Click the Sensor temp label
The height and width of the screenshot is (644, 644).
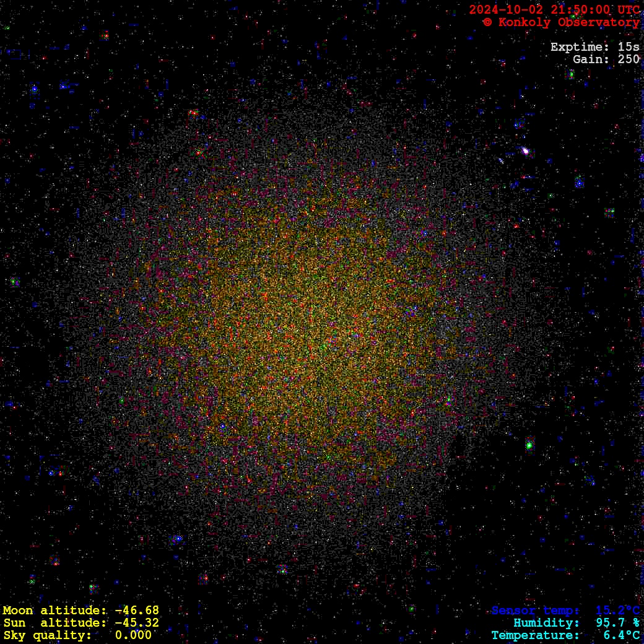[536, 611]
